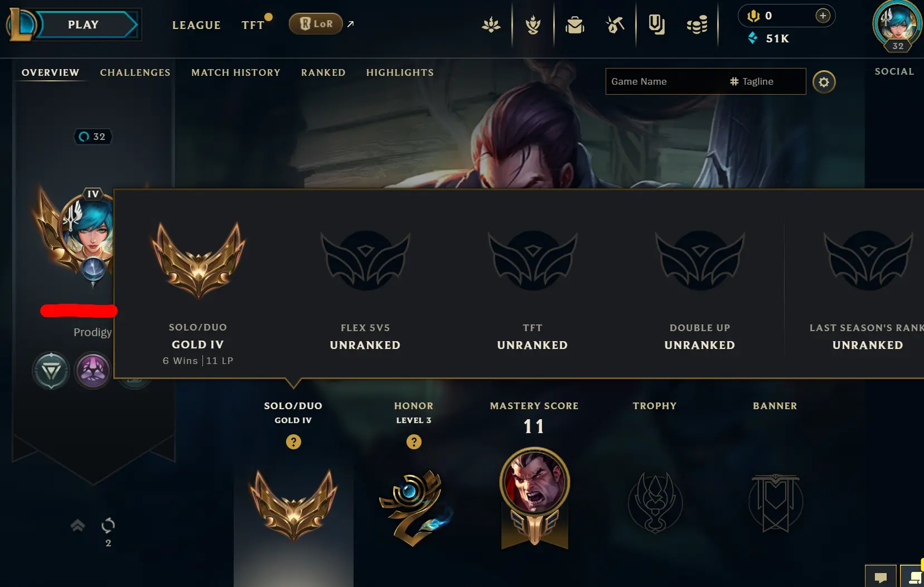The height and width of the screenshot is (587, 924).
Task: Click the Solo/Duo rank question mark
Action: [x=293, y=442]
